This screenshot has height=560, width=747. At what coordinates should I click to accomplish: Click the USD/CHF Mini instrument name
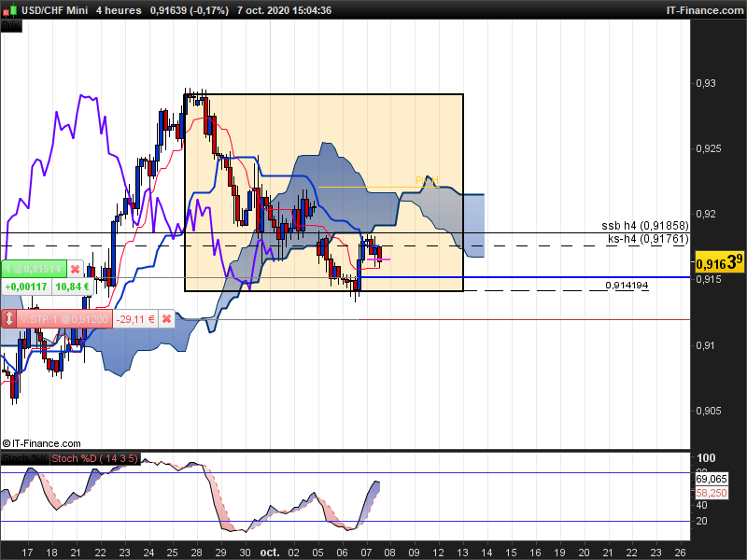click(55, 10)
